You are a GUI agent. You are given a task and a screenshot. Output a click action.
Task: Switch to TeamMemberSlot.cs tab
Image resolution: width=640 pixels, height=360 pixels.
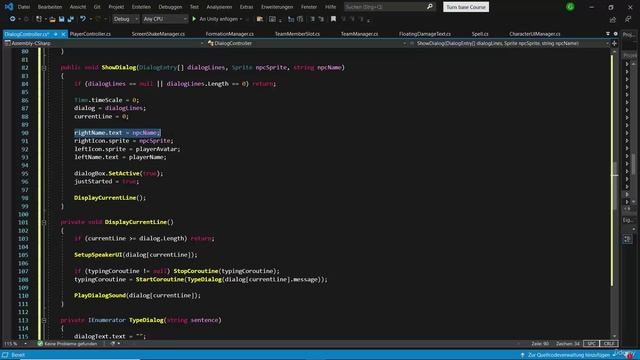(297, 34)
